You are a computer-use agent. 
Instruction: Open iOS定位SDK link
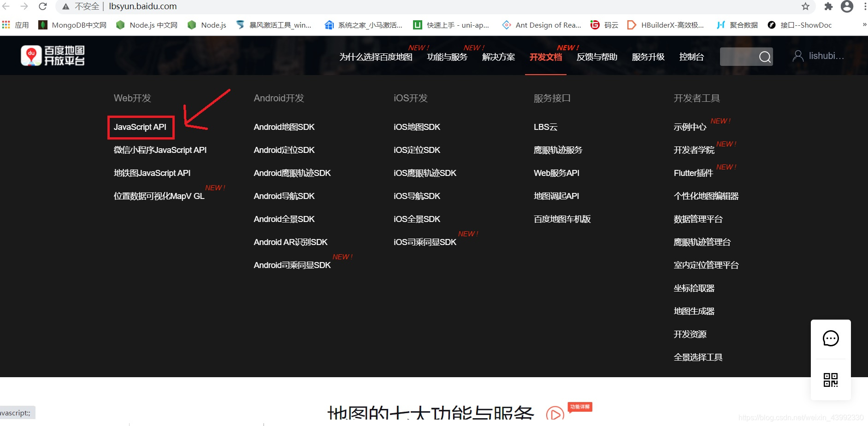point(417,150)
